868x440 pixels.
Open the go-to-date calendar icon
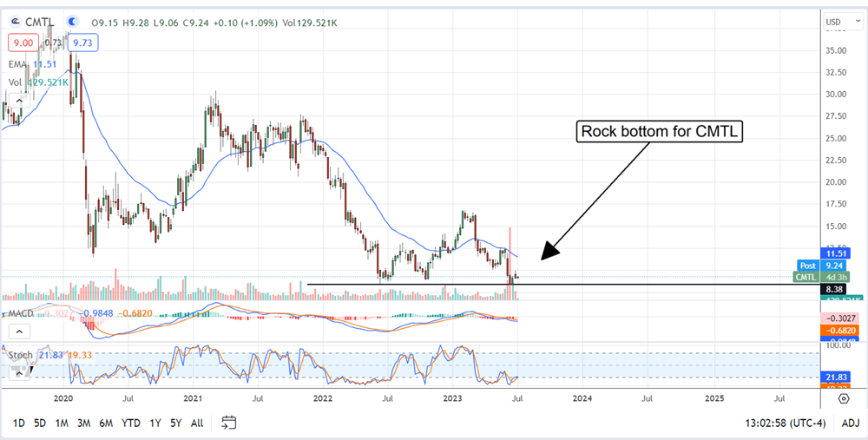[x=229, y=423]
